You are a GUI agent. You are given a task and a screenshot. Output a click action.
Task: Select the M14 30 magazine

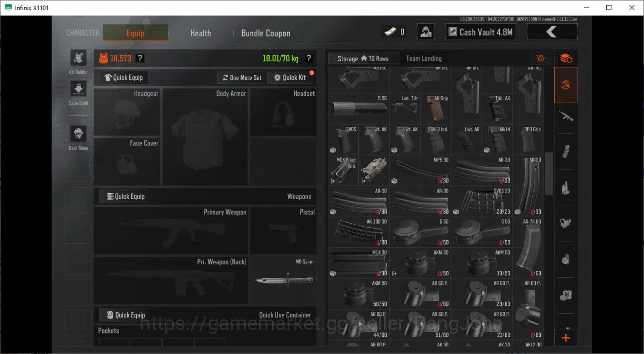[x=359, y=263]
